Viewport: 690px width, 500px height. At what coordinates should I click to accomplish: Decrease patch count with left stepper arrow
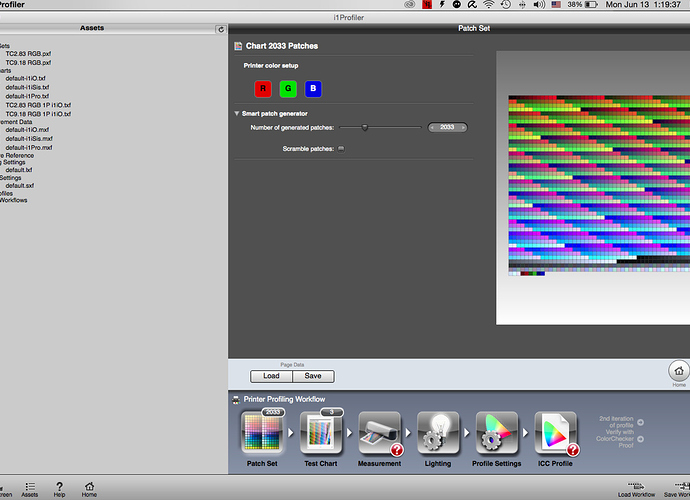[432, 128]
